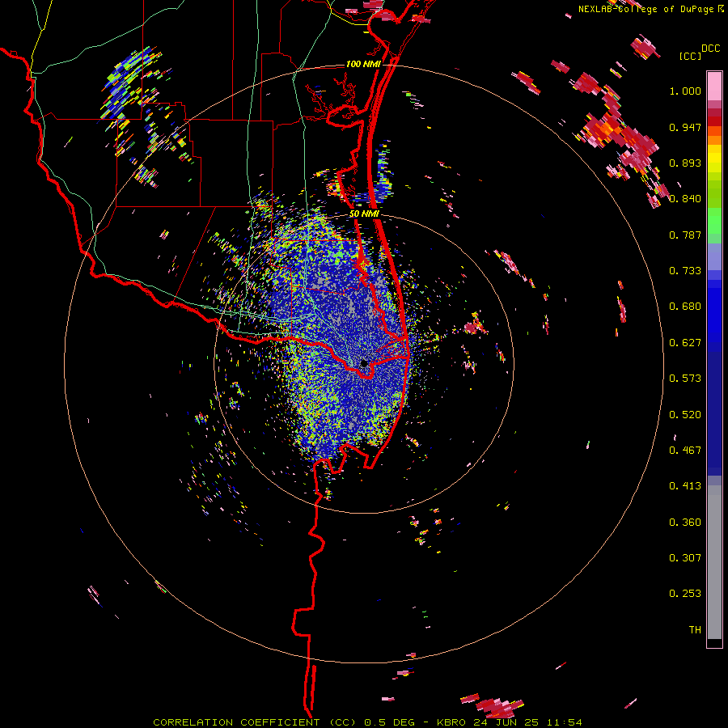Click the 0.253 scale value
Viewport: 728px width, 728px height.
click(685, 594)
